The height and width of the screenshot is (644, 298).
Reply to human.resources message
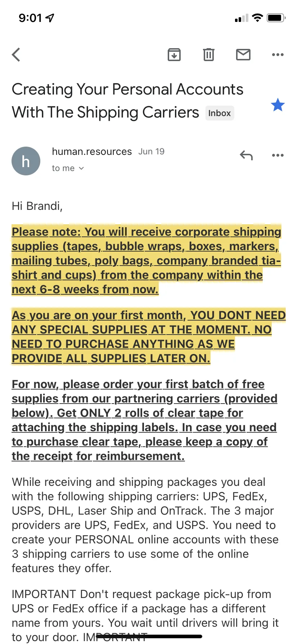pos(247,155)
